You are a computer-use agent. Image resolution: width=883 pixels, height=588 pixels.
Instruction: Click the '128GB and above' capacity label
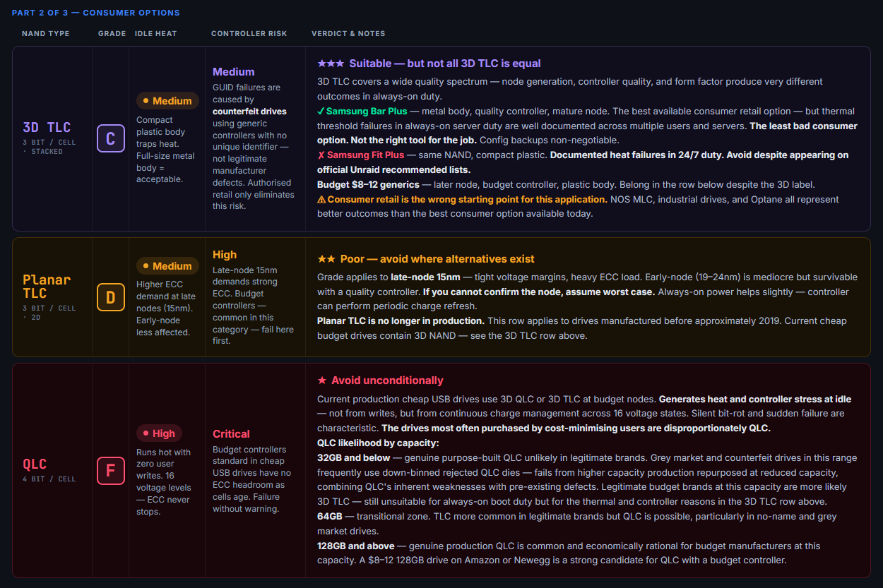356,546
